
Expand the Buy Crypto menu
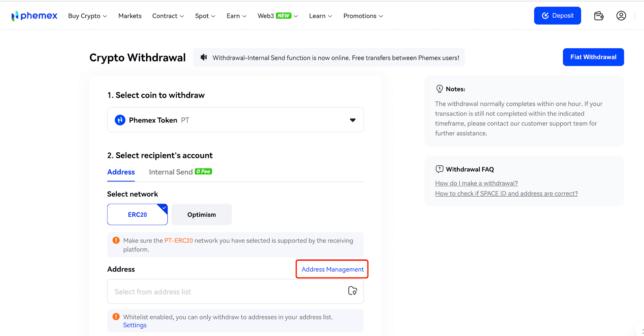pos(87,16)
